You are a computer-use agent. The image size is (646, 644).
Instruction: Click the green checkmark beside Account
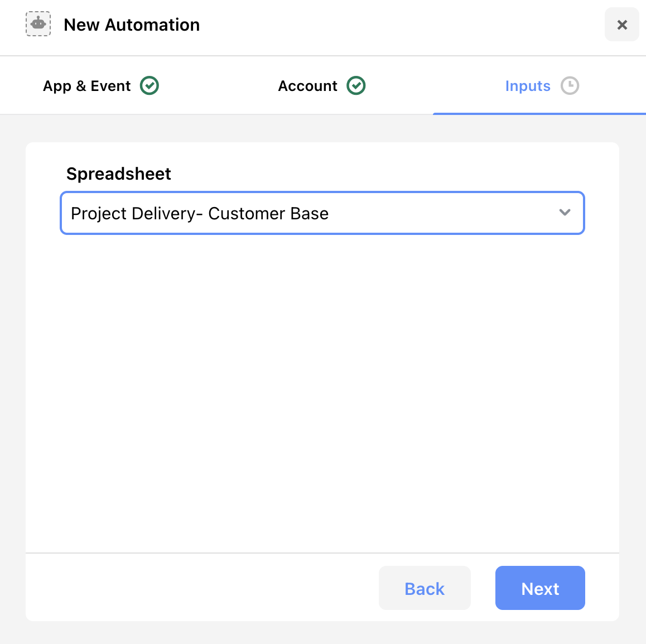point(355,86)
